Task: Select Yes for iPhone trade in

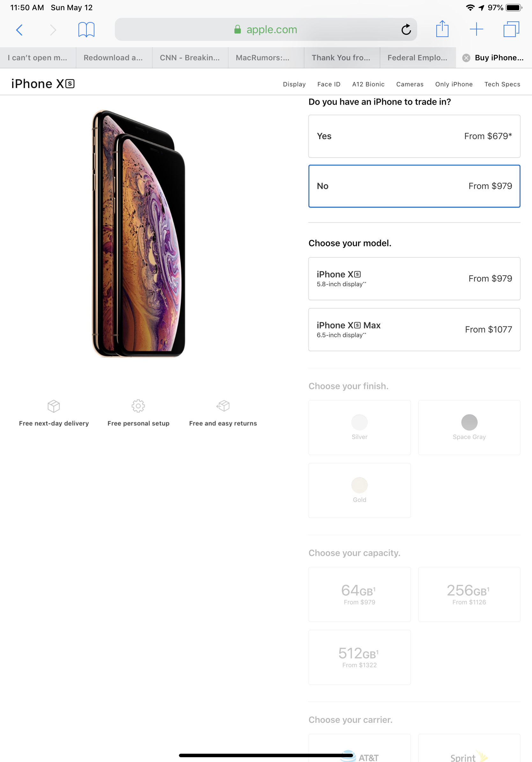Action: coord(414,136)
